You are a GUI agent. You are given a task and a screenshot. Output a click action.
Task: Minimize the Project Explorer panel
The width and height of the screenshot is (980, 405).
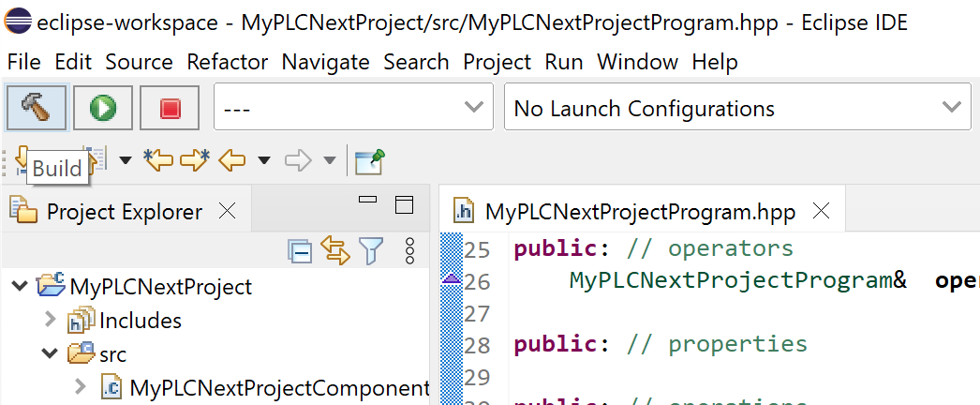click(367, 200)
